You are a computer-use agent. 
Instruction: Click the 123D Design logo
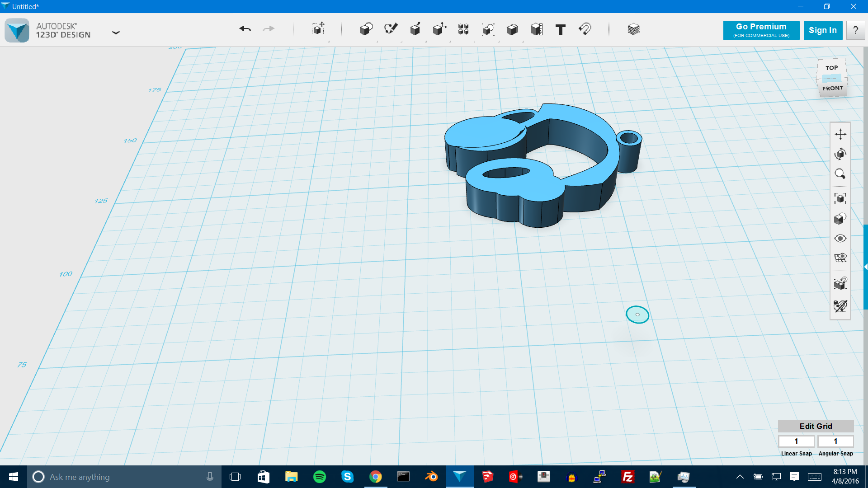click(x=17, y=30)
